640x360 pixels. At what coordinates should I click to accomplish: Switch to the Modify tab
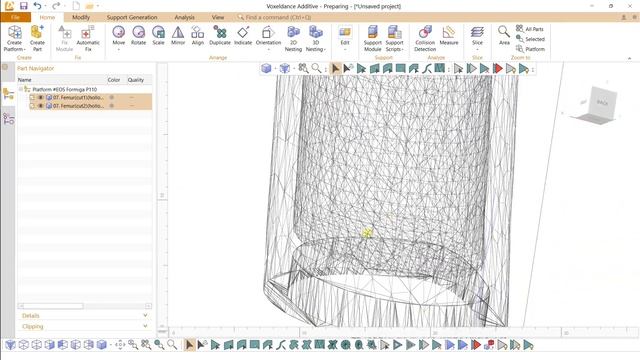[x=81, y=17]
